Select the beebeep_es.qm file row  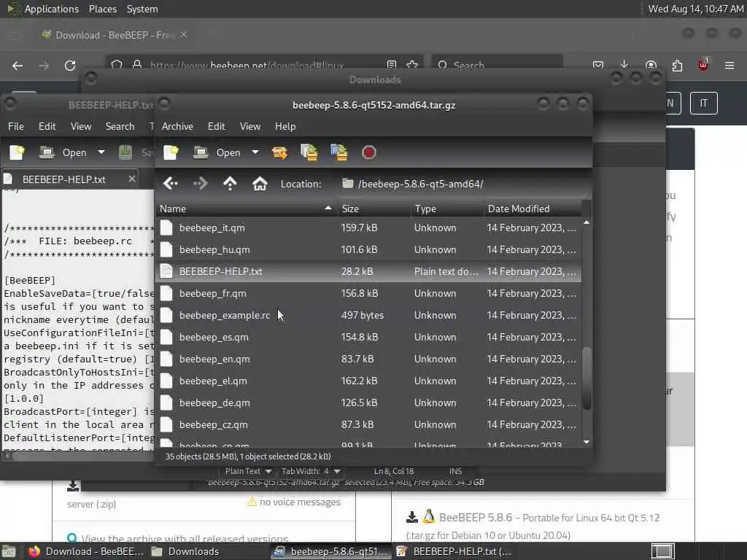(368, 337)
